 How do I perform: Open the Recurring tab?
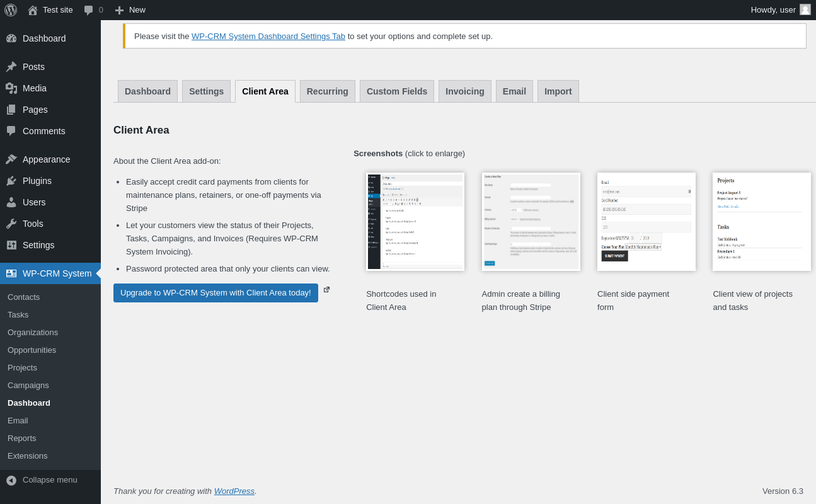click(328, 91)
